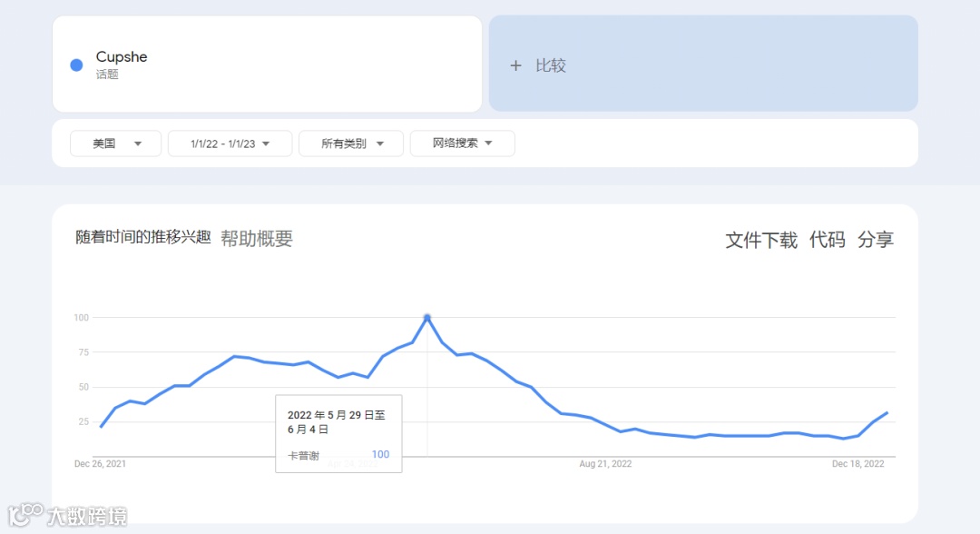
Task: Click the tooltip value 100
Action: click(x=380, y=455)
